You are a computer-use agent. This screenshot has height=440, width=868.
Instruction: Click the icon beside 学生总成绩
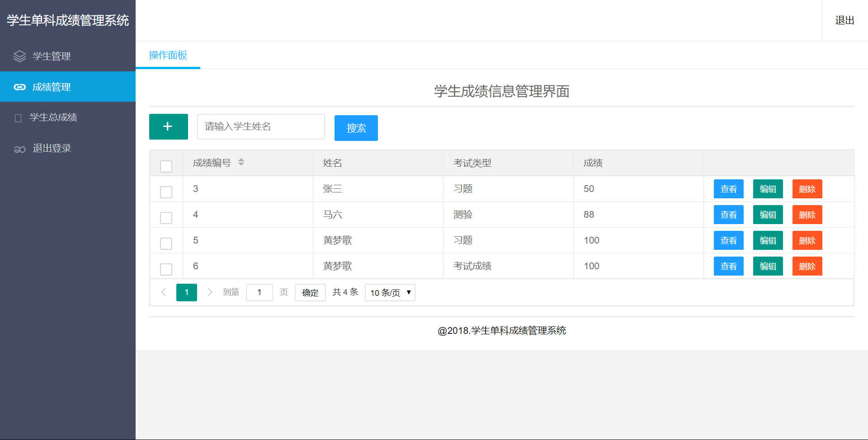(x=18, y=118)
